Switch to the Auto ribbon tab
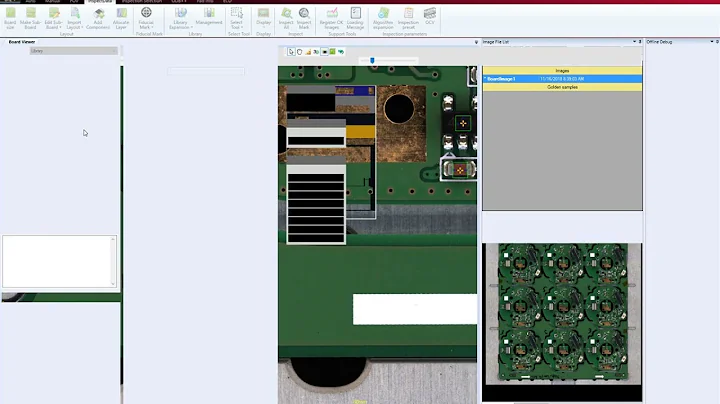720x404 pixels. [x=30, y=1]
